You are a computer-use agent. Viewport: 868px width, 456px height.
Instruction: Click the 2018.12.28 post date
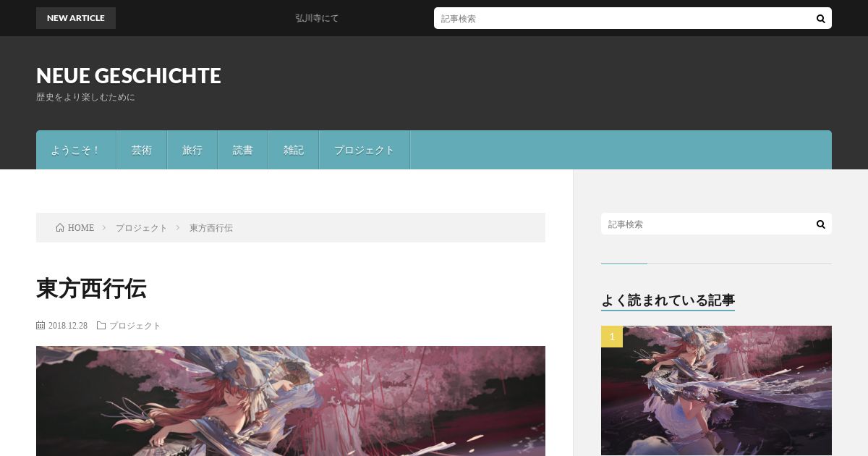(x=68, y=326)
